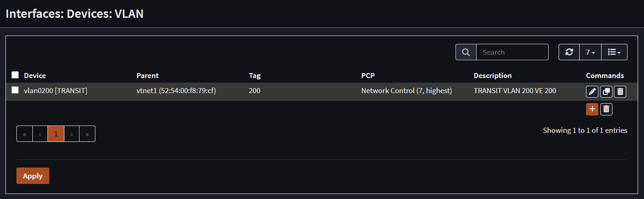Click into the Search input field

pos(512,52)
